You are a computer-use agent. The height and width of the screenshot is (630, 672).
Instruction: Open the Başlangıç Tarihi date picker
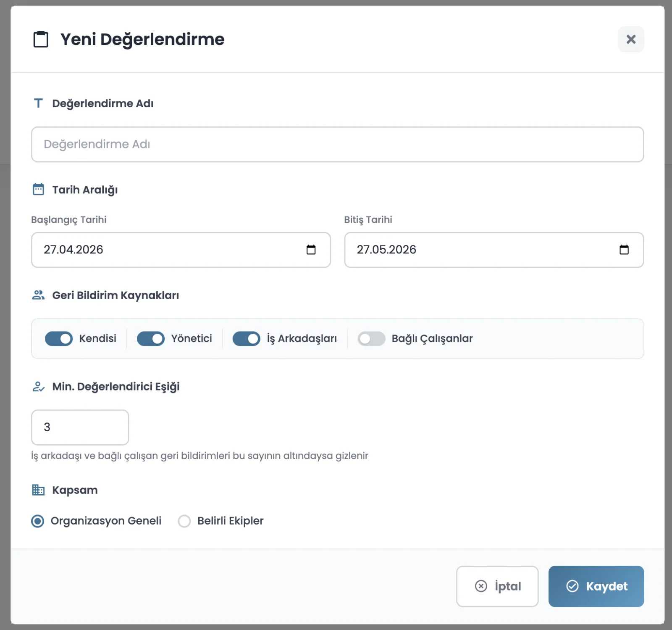(311, 249)
